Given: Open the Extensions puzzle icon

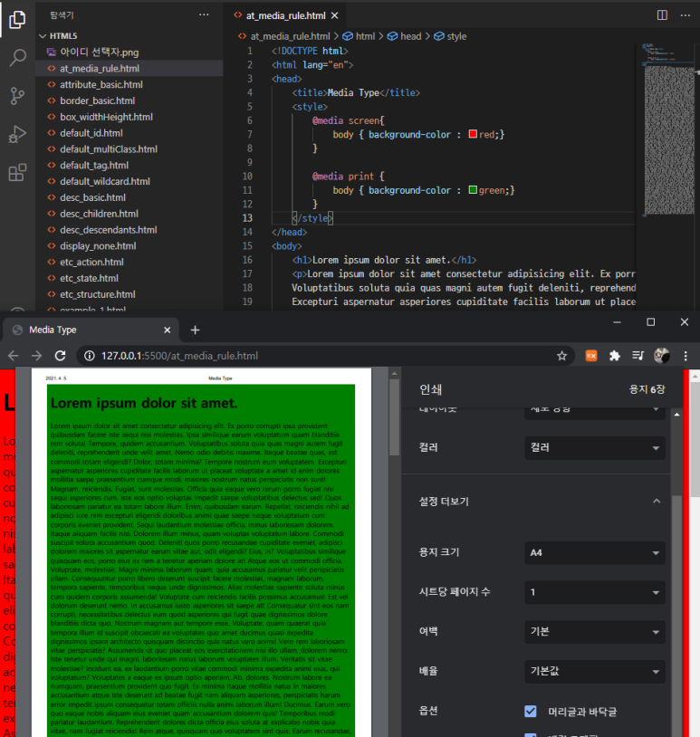Looking at the screenshot, I should point(615,356).
